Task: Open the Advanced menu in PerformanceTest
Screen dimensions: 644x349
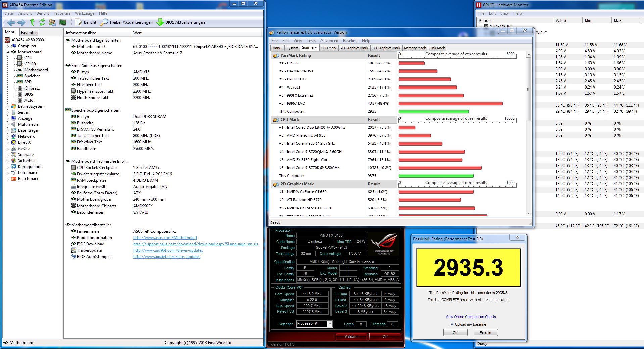Action: 329,41
